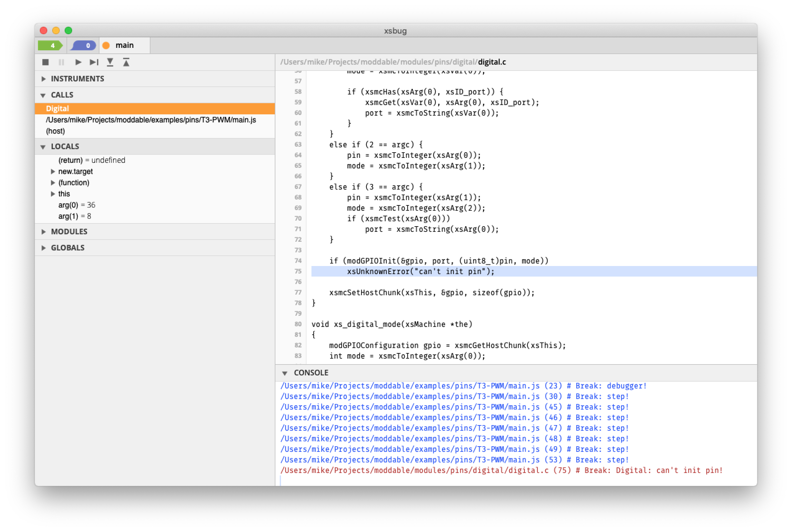Viewport: 792px width, 532px height.
Task: Click the blue bubble badge showing 0
Action: [x=83, y=45]
